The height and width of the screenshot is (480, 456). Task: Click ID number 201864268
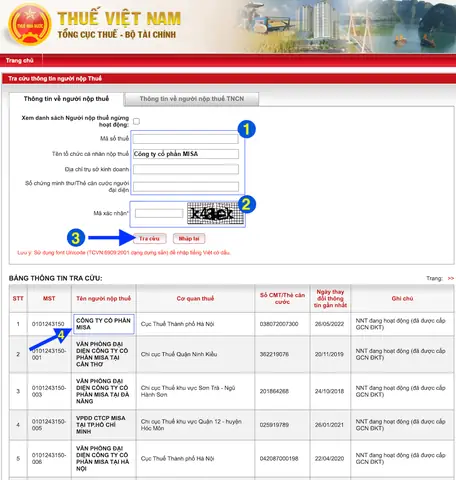click(274, 391)
